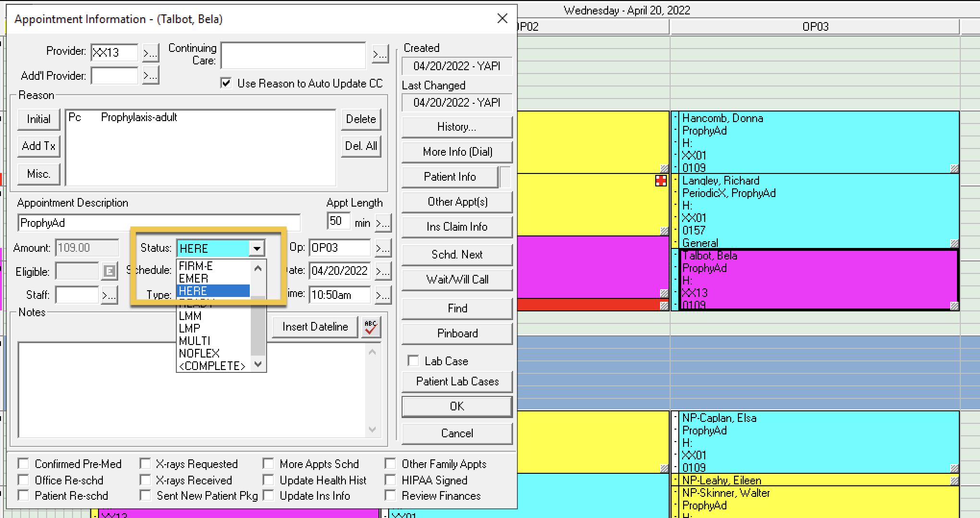The width and height of the screenshot is (980, 518).
Task: Select NOFLEX in Status list
Action: tap(214, 354)
